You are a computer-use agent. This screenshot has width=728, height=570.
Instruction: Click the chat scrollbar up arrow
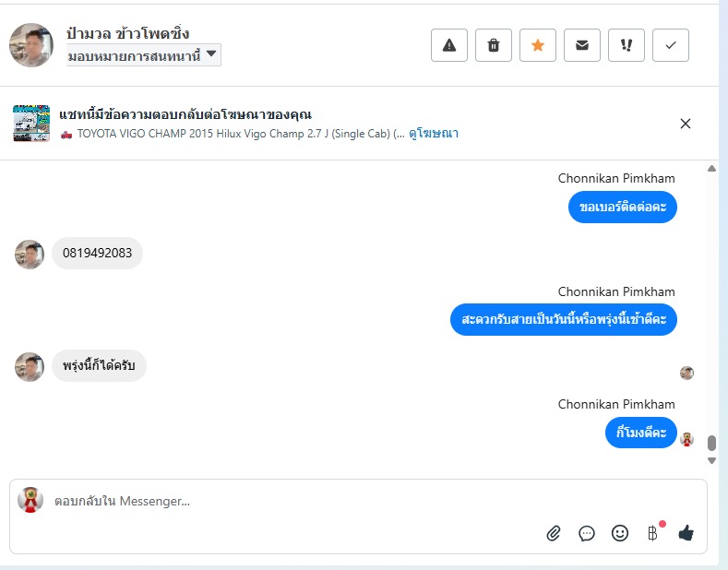point(711,169)
